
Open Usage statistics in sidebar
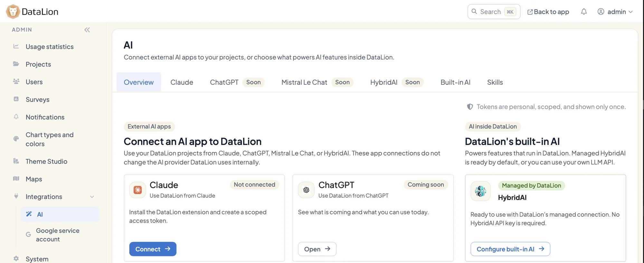(50, 46)
